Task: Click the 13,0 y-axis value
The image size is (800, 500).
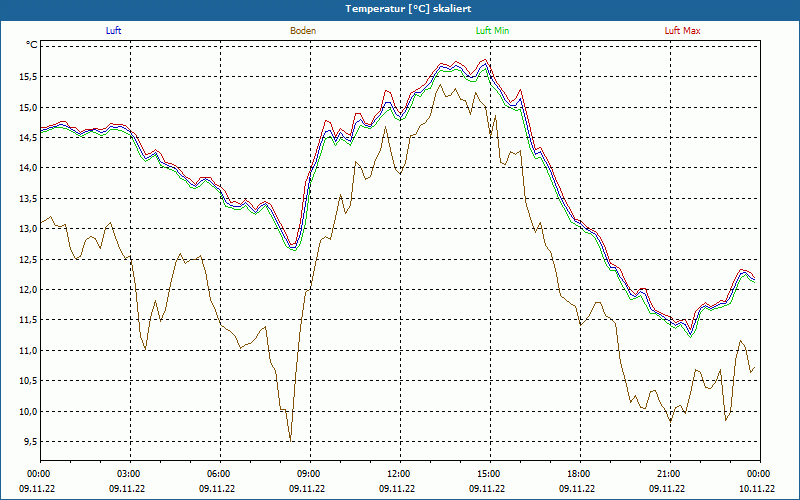Action: tap(28, 229)
